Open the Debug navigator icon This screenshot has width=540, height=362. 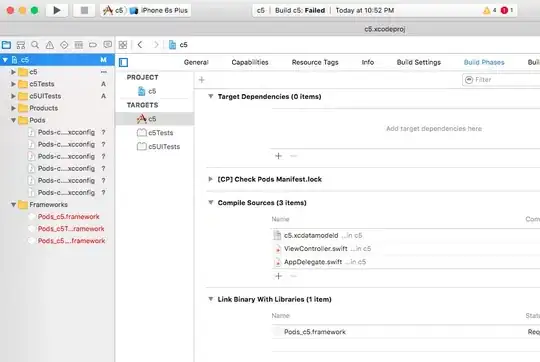(x=79, y=45)
